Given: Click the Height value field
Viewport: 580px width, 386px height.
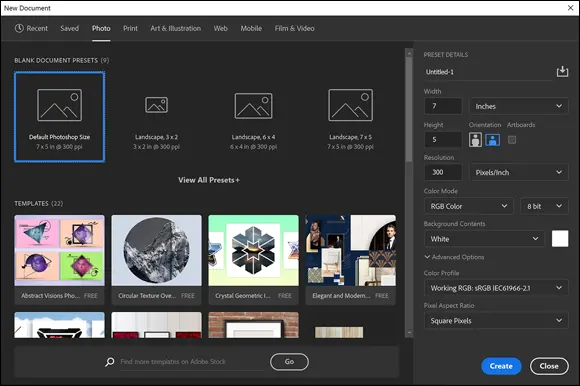Looking at the screenshot, I should click(x=443, y=140).
